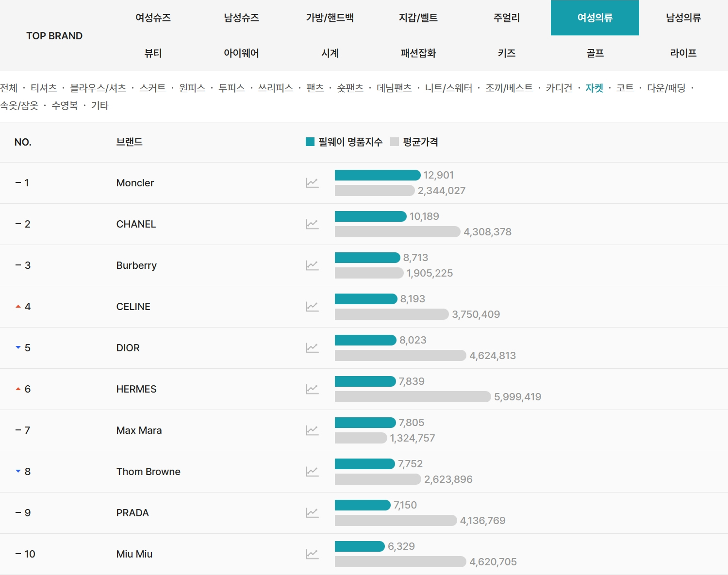Switch to the 가방/핸드백 category tab
Viewport: 728px width, 575px height.
click(x=330, y=18)
